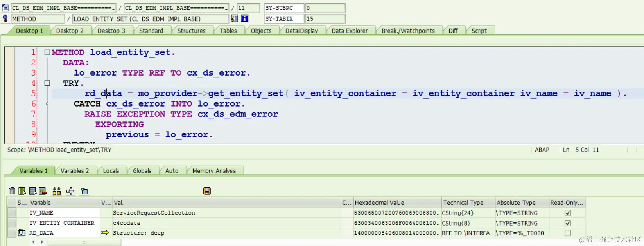The width and height of the screenshot is (644, 246).
Task: Click the Read-Only column header
Action: click(x=567, y=203)
